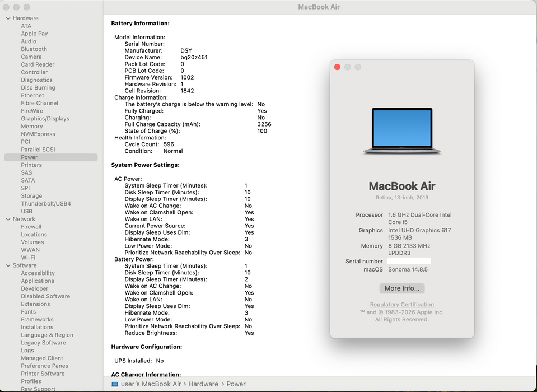
Task: Select ATA in the sidebar
Action: [26, 26]
